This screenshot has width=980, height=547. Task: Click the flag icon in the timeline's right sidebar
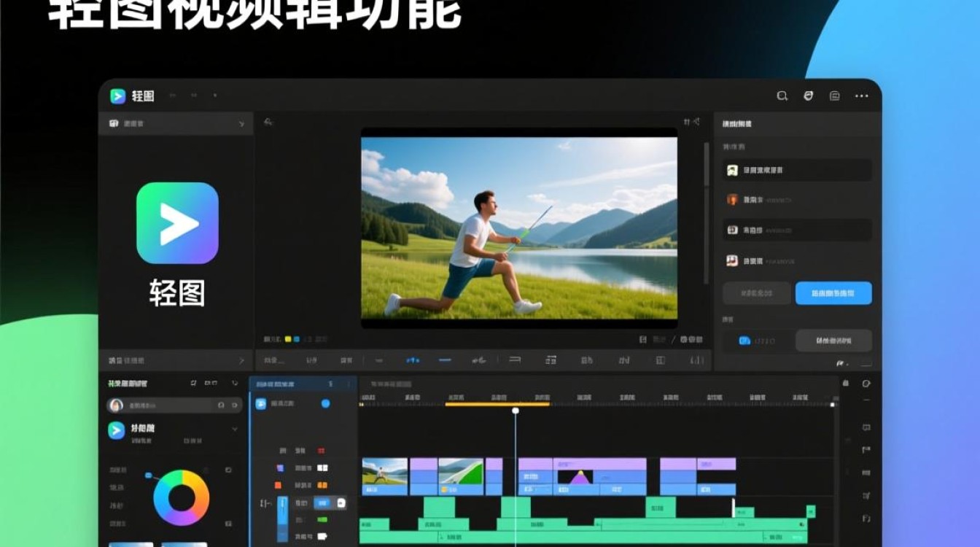[x=866, y=451]
